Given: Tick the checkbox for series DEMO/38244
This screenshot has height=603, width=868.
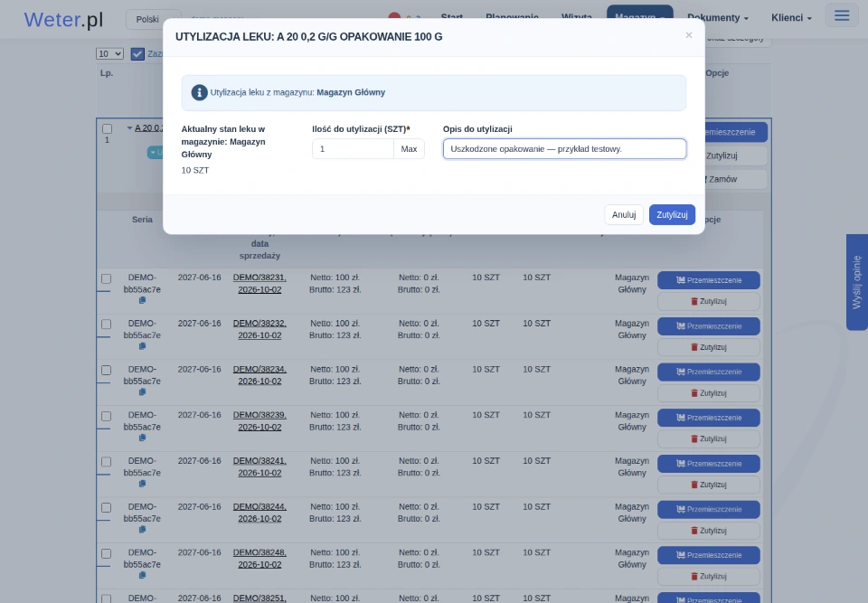Looking at the screenshot, I should click(x=107, y=508).
